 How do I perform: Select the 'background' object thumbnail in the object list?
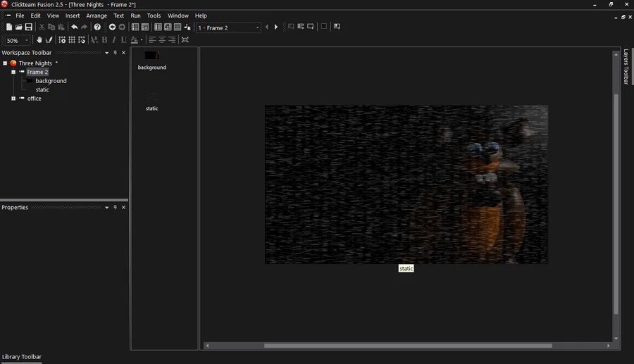pos(151,56)
